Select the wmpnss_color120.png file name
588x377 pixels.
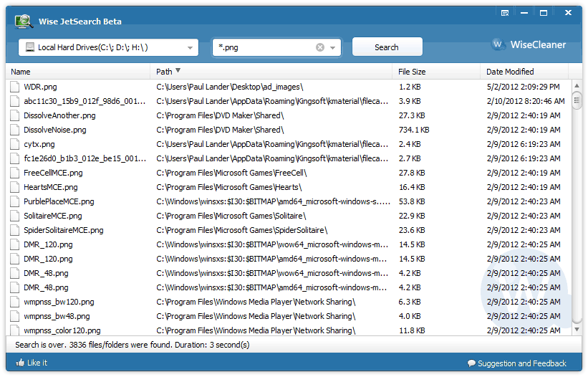point(62,330)
